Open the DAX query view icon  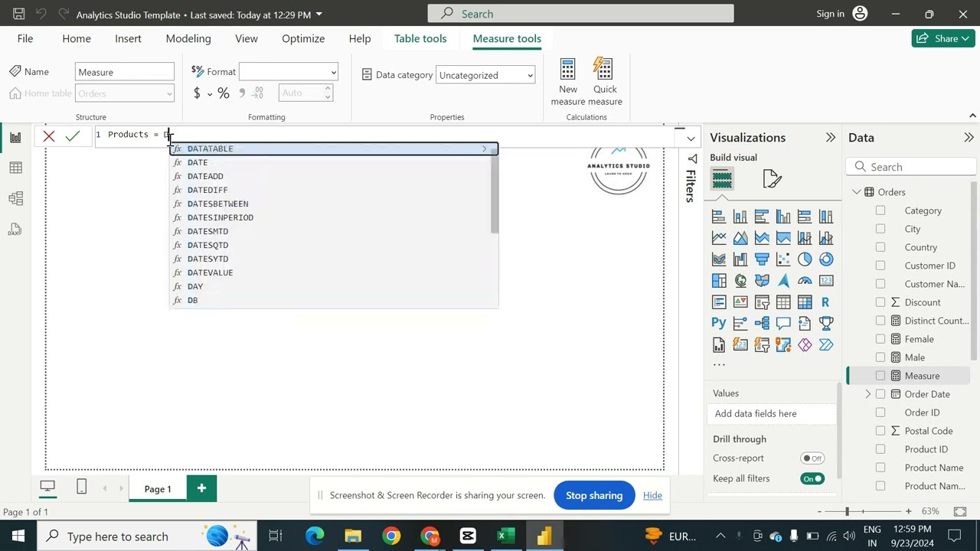tap(15, 230)
